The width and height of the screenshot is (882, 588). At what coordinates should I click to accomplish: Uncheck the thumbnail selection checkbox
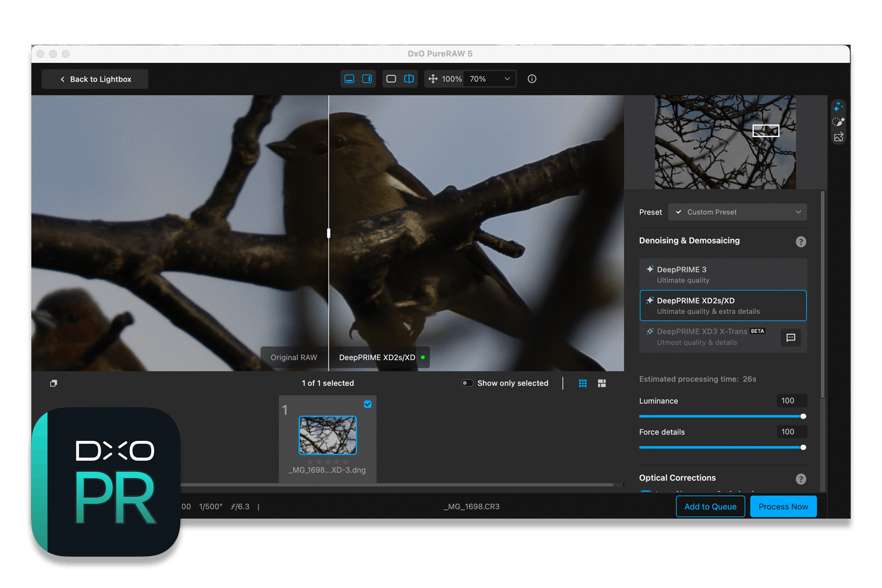[x=367, y=405]
